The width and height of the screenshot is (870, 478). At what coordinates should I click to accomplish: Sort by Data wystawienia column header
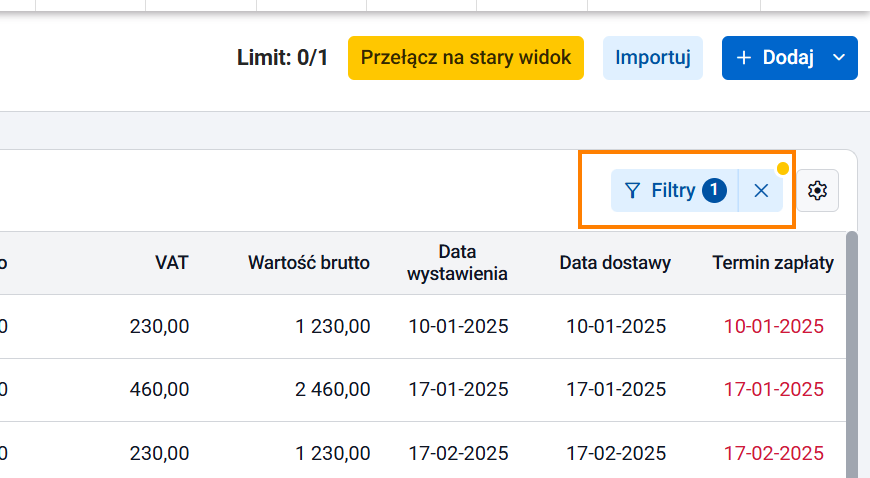457,263
